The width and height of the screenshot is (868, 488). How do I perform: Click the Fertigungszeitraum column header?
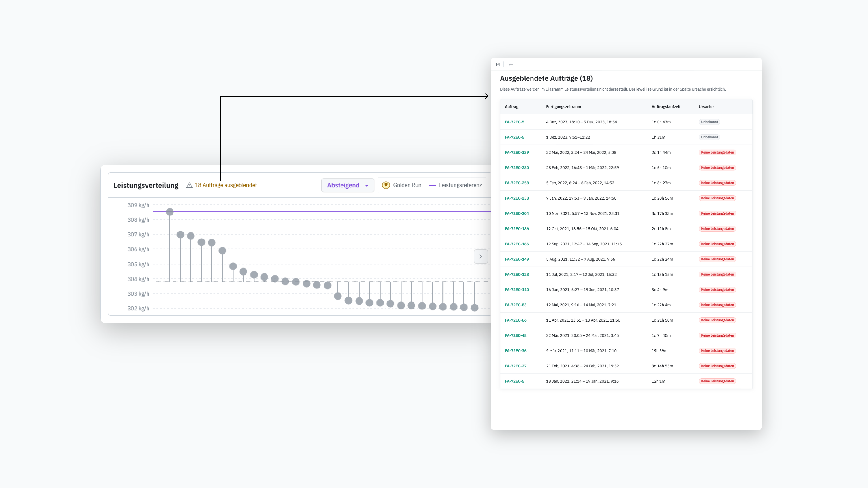[563, 107]
